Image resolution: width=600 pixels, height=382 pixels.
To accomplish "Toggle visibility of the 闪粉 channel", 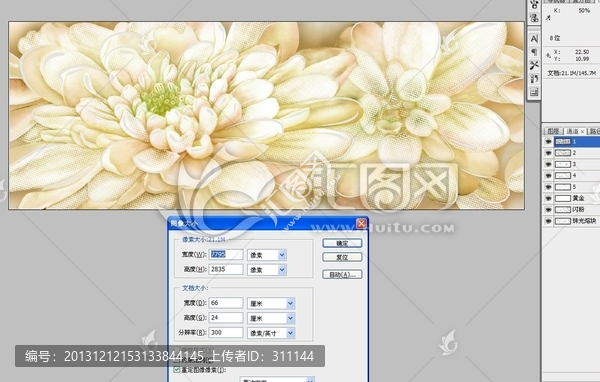I will tap(548, 210).
